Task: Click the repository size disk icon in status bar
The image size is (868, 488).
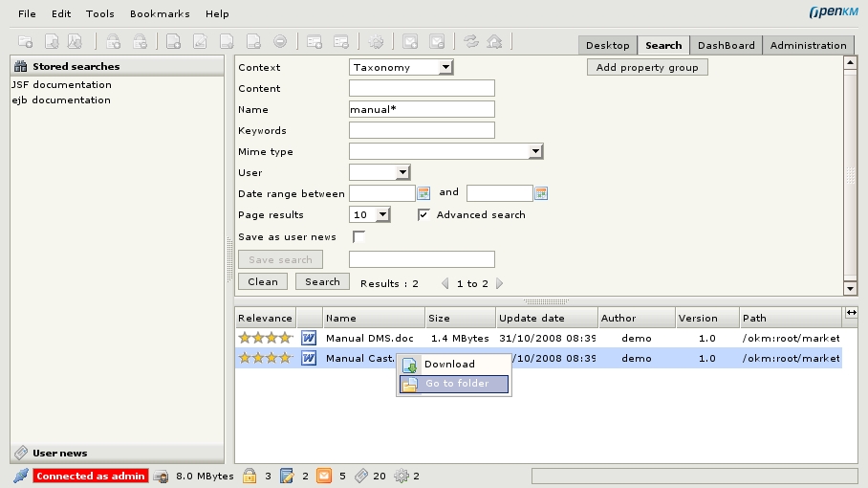Action: click(162, 477)
